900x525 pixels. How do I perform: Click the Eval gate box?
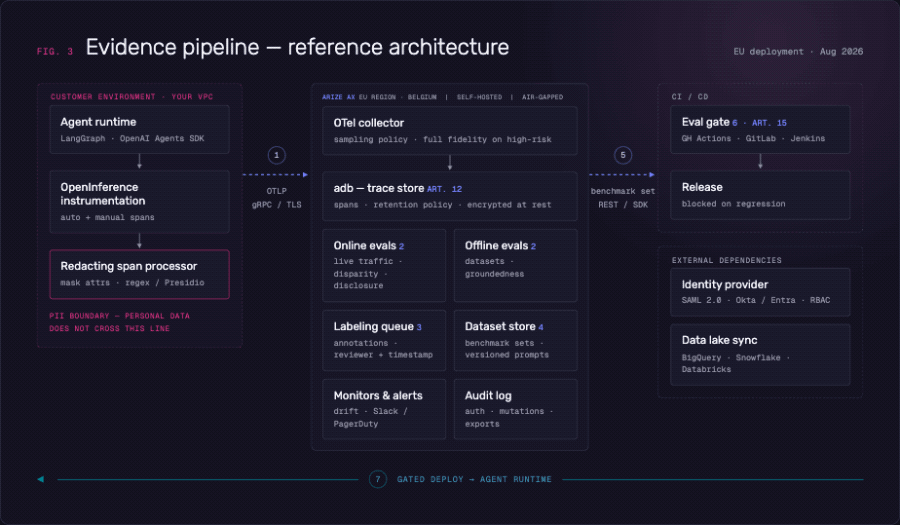(760, 130)
